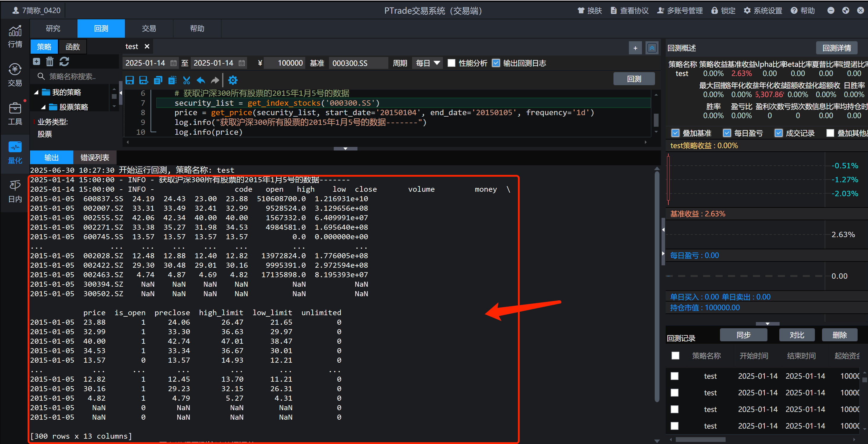868x444 pixels.
Task: Open the 量化 sidebar section
Action: coord(15,152)
